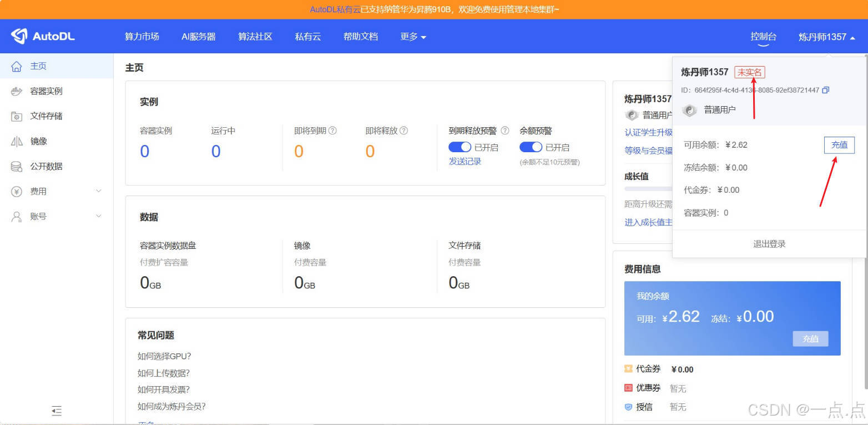This screenshot has width=868, height=425.
Task: Click the 授信 shield icon
Action: pyautogui.click(x=628, y=407)
